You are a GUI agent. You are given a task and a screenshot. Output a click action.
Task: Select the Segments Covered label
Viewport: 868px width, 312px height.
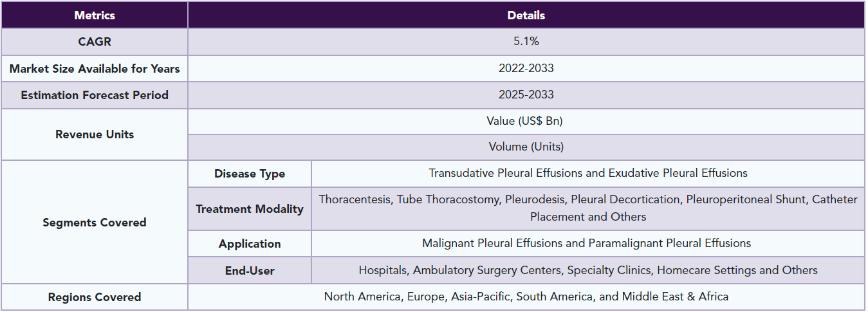(x=95, y=222)
